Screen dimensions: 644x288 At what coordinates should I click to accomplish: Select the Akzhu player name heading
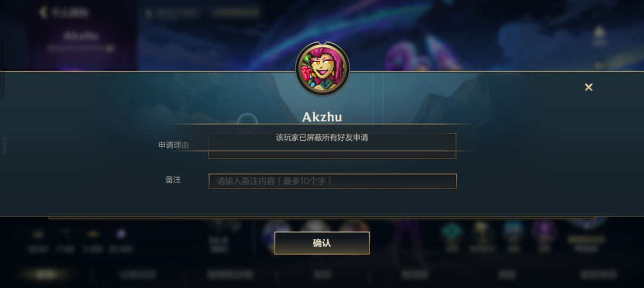pos(322,117)
